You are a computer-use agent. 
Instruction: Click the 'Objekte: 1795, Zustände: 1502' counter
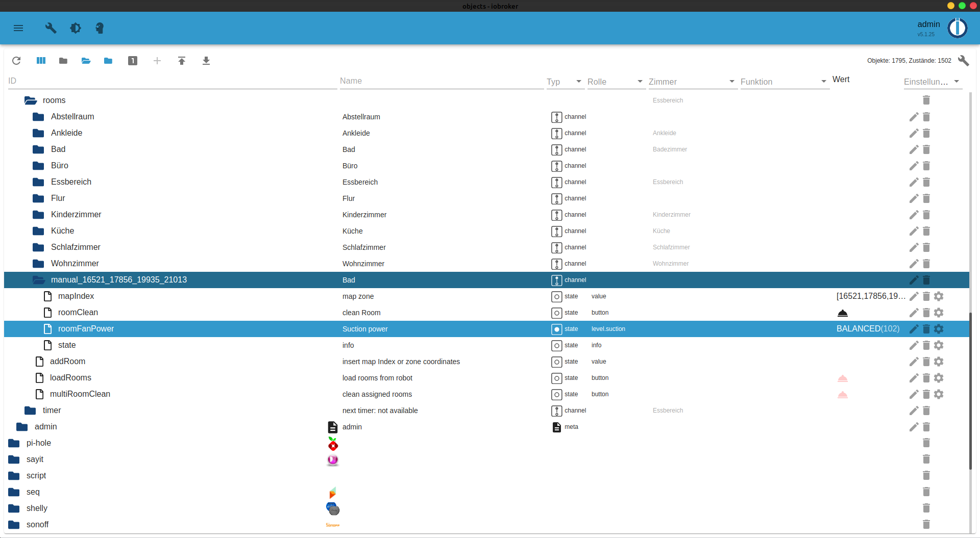[909, 61]
